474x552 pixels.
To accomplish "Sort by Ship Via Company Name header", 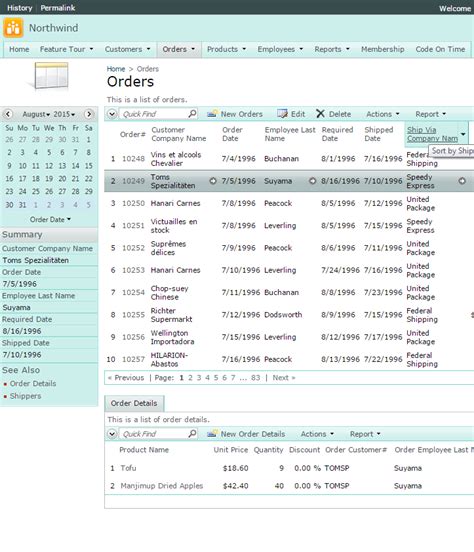I will tap(432, 134).
